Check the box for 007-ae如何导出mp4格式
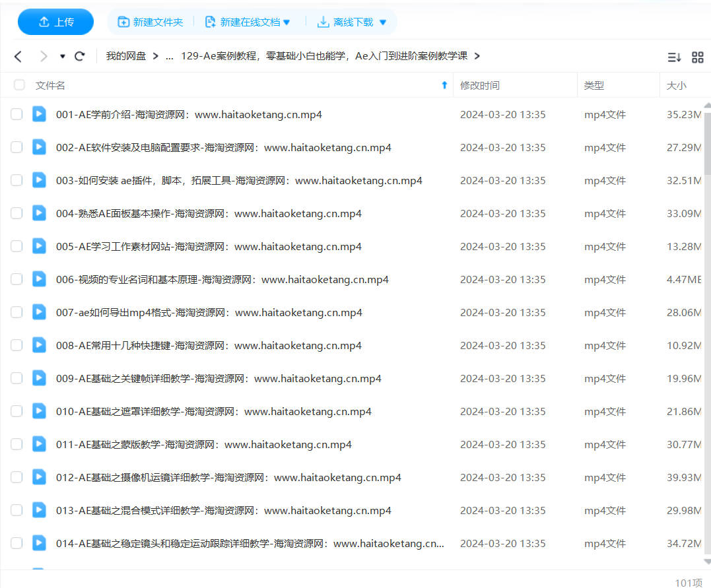This screenshot has width=711, height=588. click(x=17, y=312)
